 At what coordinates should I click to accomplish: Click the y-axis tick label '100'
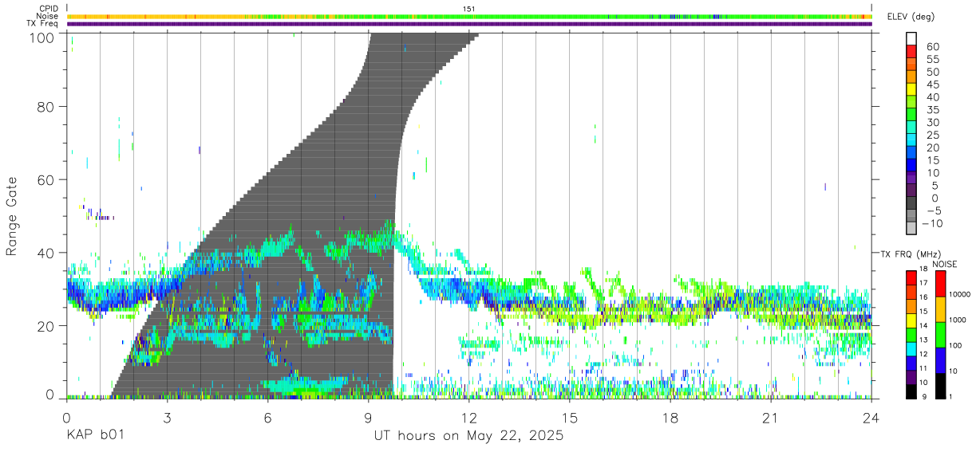tap(41, 37)
